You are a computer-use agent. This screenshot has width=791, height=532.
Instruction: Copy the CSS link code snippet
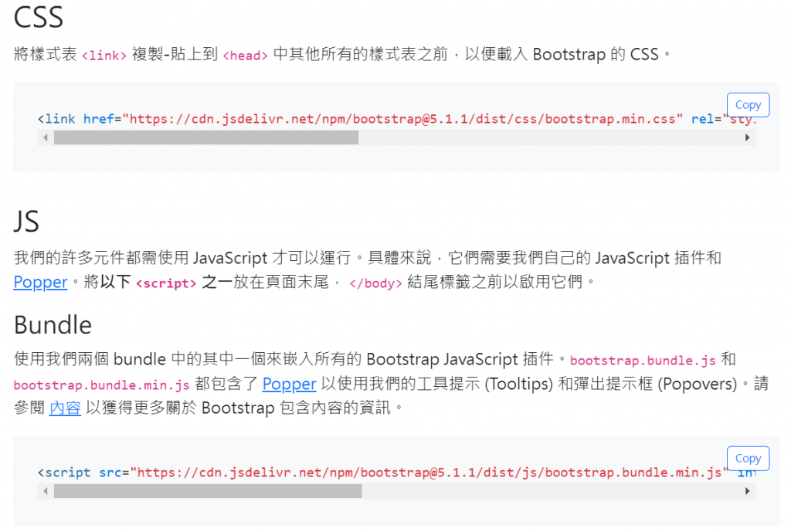748,105
